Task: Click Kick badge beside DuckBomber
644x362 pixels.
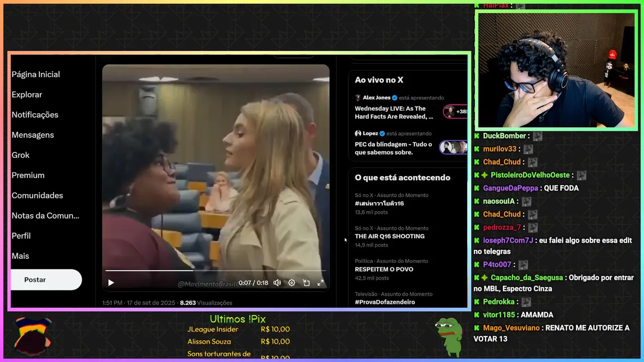Action: [476, 136]
